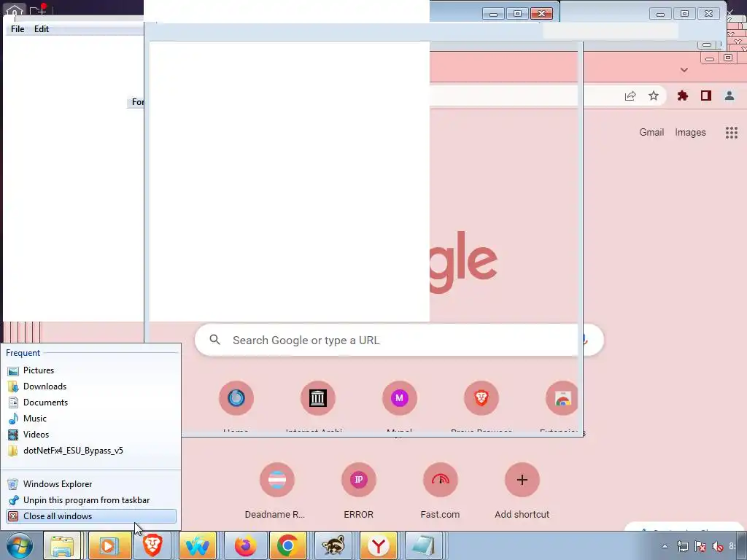This screenshot has width=747, height=560.
Task: Share this page in Chrome
Action: [630, 96]
